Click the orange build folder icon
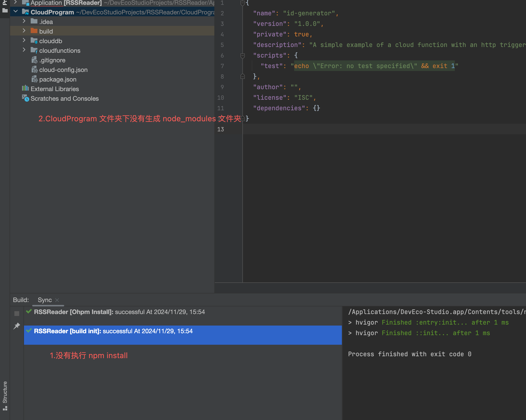This screenshot has width=526, height=420. click(34, 31)
